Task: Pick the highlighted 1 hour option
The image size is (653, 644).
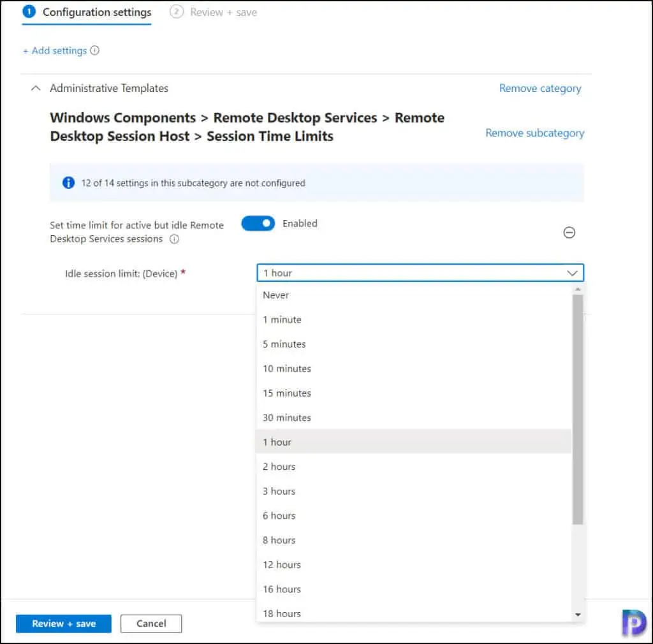Action: [x=413, y=442]
